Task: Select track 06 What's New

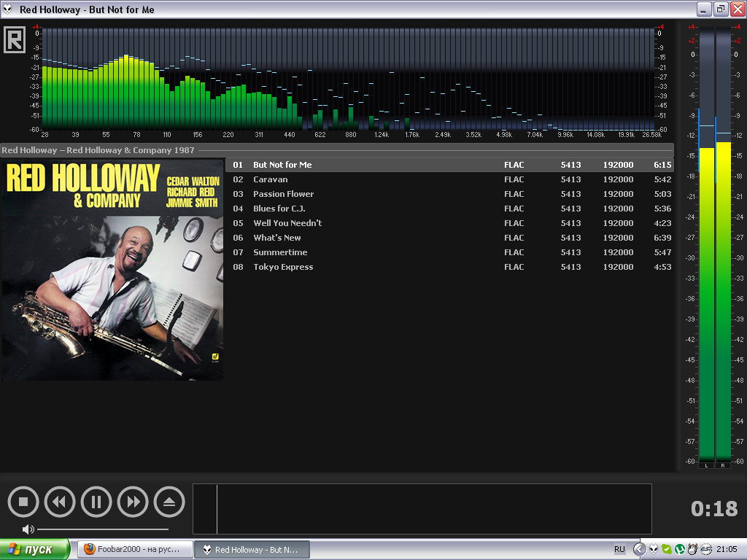Action: (449, 238)
